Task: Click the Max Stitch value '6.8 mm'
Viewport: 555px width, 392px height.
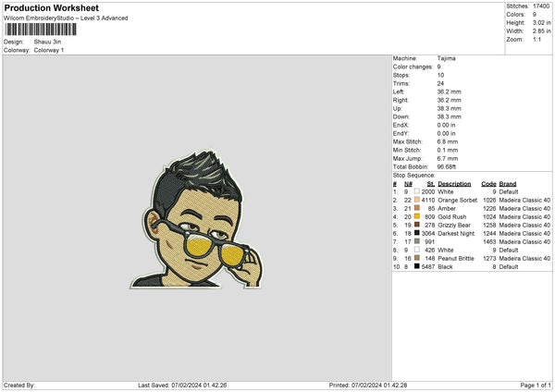Action: point(448,141)
